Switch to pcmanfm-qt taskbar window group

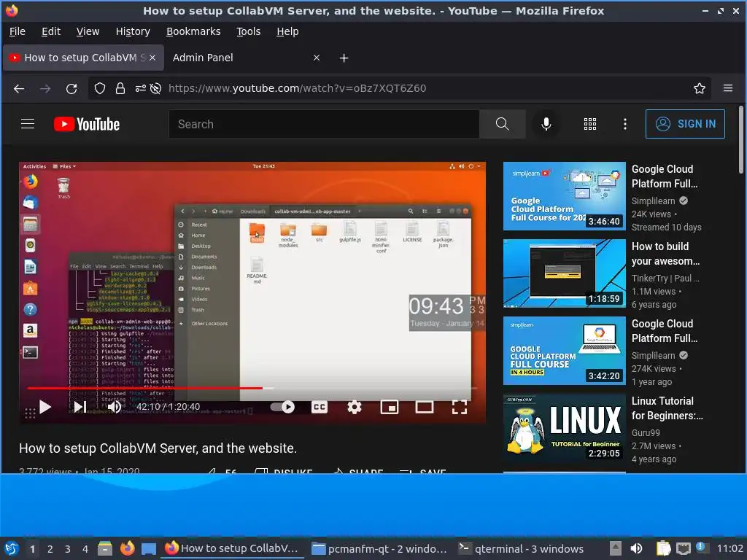(x=379, y=549)
